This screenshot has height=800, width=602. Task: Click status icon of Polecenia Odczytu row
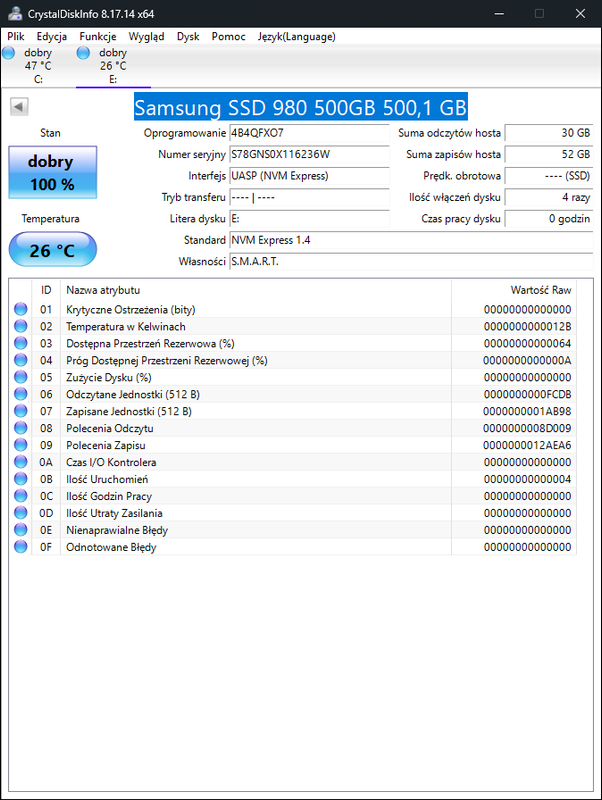point(20,428)
